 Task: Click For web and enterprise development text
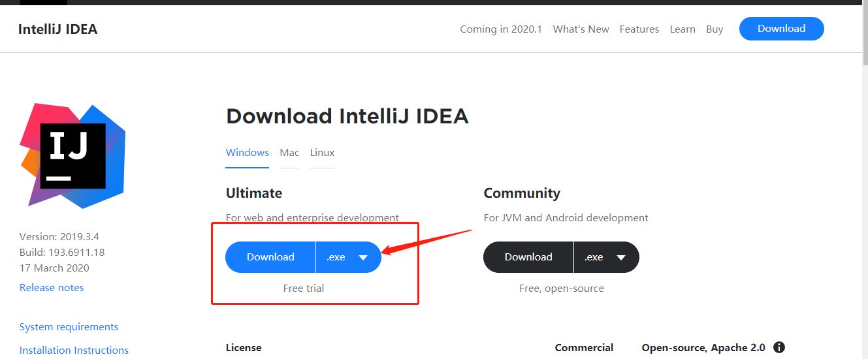pyautogui.click(x=312, y=218)
